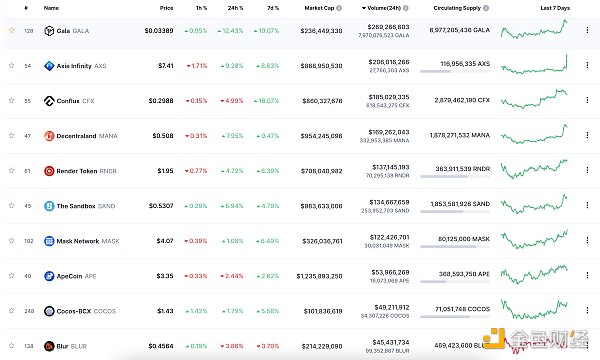This screenshot has width=600, height=360.
Task: Click the Cocos-BCX coin logo icon
Action: (x=49, y=311)
